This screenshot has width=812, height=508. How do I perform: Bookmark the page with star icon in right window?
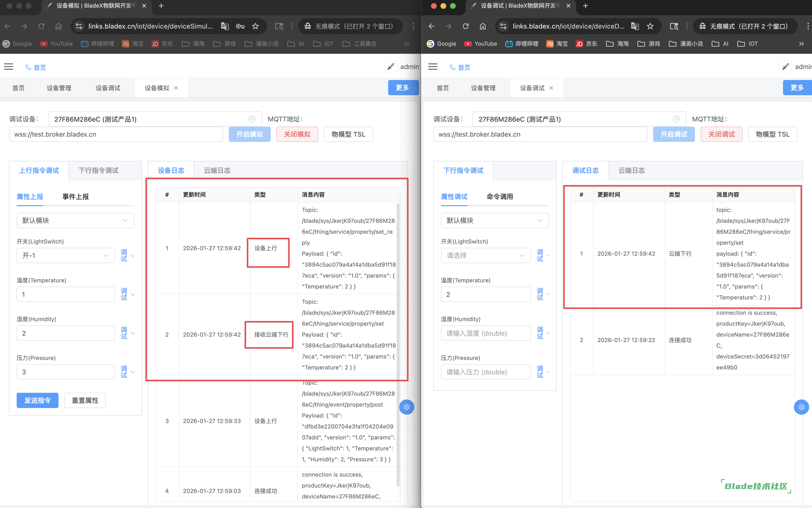click(x=650, y=26)
